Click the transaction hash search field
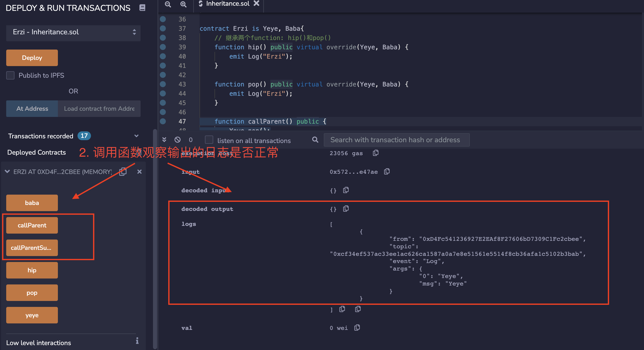Screen dimensions: 644x350 pyautogui.click(x=396, y=140)
